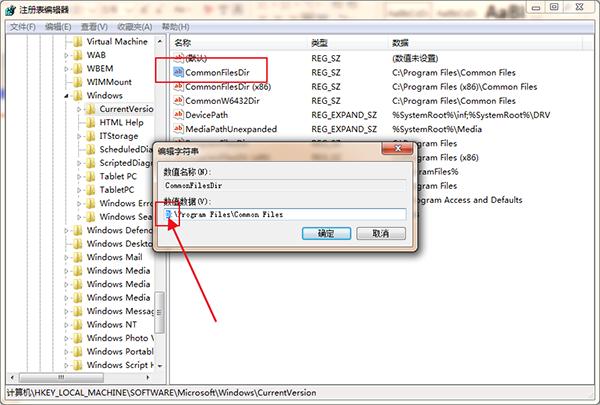Screen dimensions: 600x405
Task: Click the 数值名称 CommonFilesDir field
Action: point(285,185)
